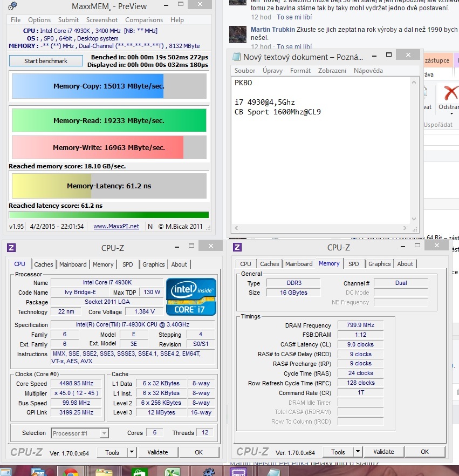Open Windows Store icon in taskbar

139,472
